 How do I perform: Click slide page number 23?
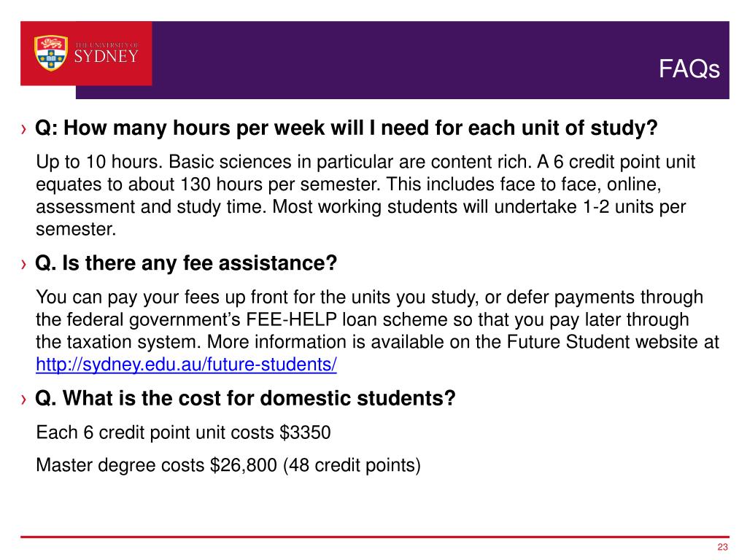point(723,548)
